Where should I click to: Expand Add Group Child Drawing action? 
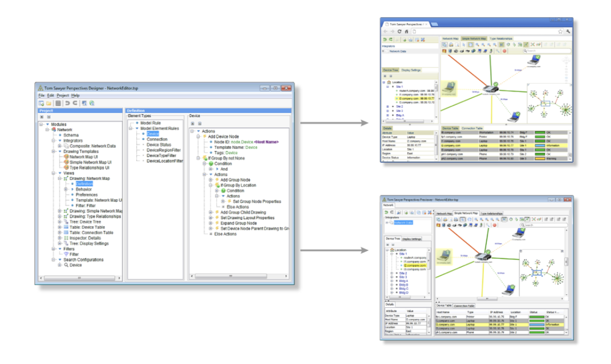(x=211, y=213)
